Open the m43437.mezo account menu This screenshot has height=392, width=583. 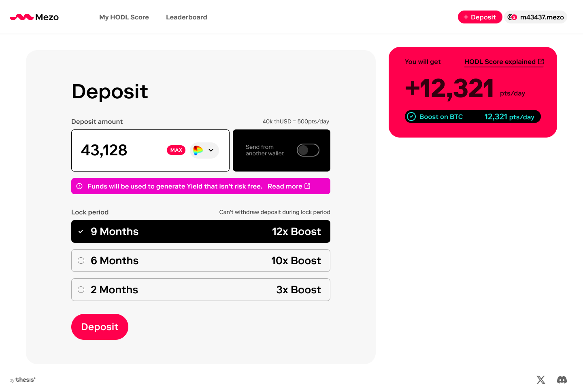(x=536, y=17)
